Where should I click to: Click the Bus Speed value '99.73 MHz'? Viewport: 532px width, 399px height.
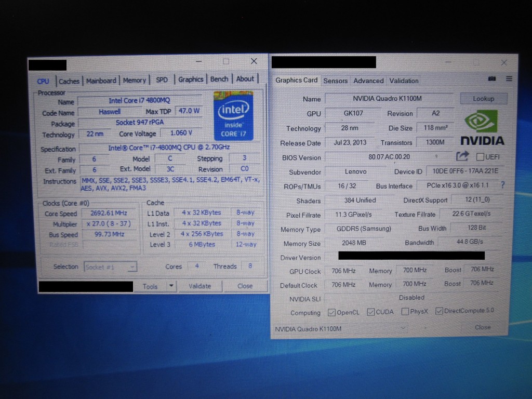(109, 234)
